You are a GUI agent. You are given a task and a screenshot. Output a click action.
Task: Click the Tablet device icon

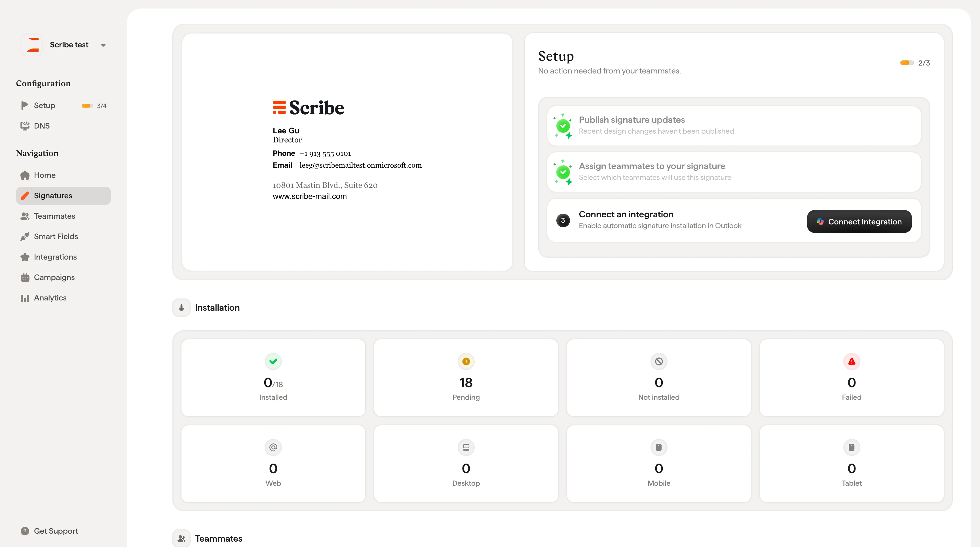[x=852, y=447]
